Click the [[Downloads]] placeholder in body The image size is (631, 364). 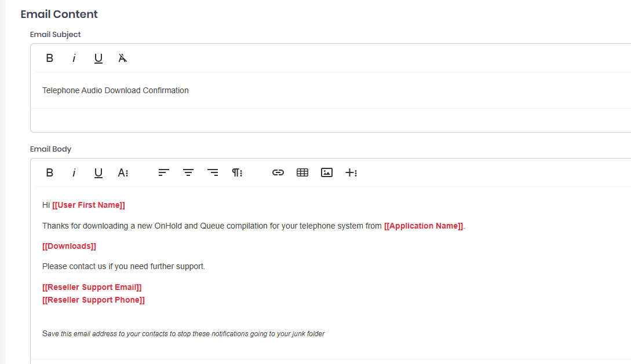[x=69, y=247]
